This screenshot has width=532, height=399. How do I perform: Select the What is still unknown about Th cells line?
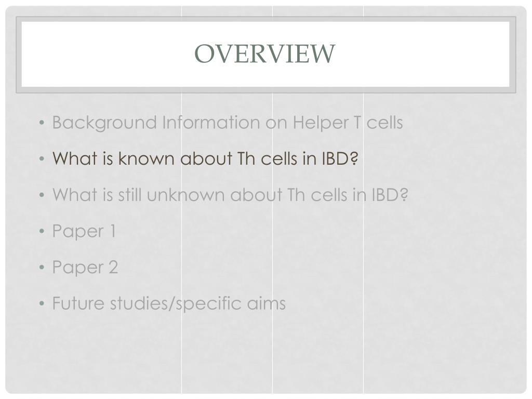pyautogui.click(x=230, y=195)
